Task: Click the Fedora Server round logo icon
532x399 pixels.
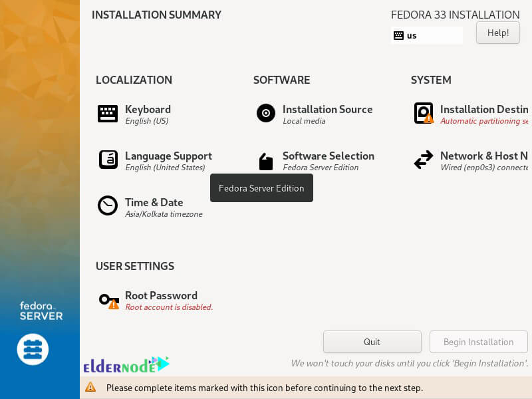Action: 33,350
